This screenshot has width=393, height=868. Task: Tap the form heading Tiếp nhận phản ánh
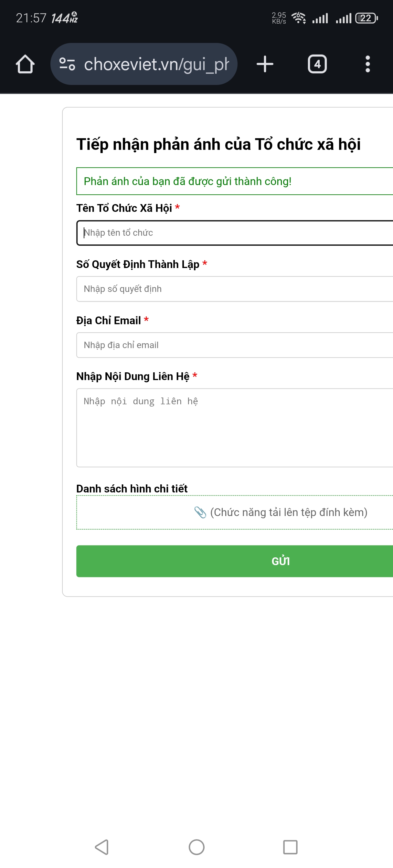click(218, 144)
